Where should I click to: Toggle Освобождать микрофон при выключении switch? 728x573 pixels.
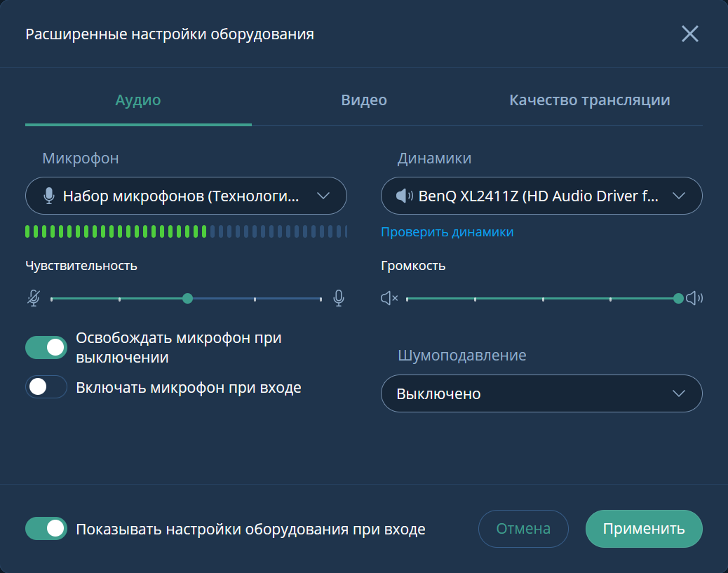pyautogui.click(x=46, y=347)
